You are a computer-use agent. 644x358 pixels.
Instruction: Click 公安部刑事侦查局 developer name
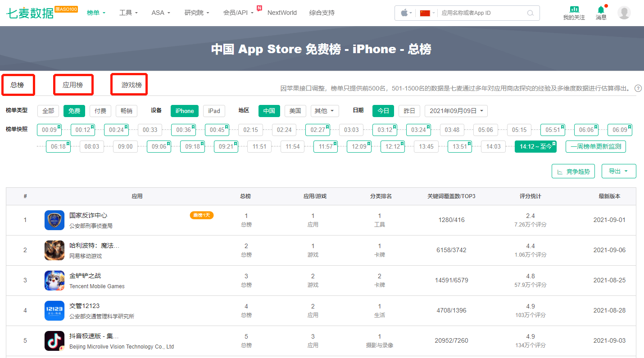tap(91, 226)
